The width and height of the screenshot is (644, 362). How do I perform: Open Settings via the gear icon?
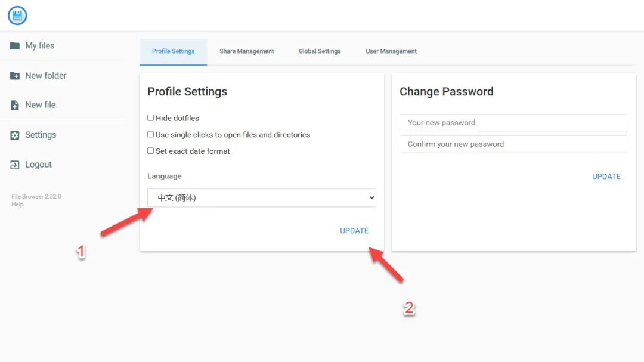pos(15,135)
